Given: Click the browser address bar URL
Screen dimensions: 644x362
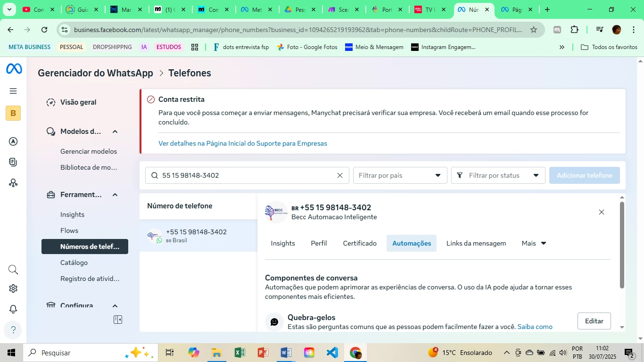Looking at the screenshot, I should coord(298,30).
